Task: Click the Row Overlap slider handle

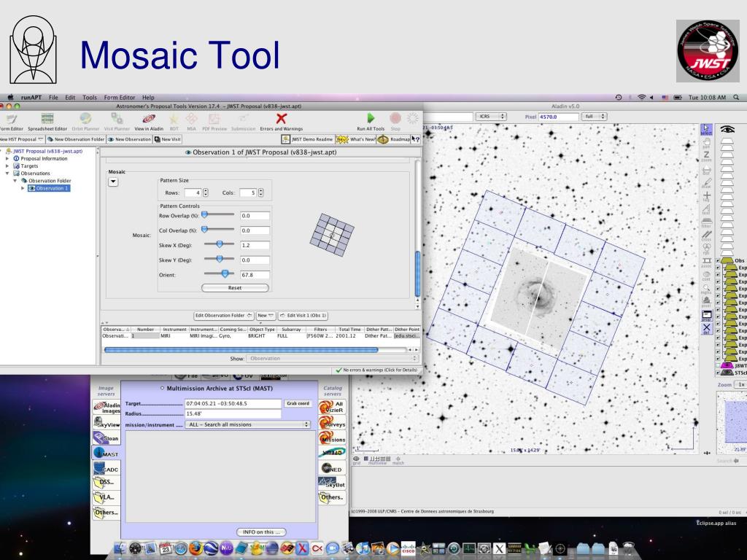Action: click(204, 215)
